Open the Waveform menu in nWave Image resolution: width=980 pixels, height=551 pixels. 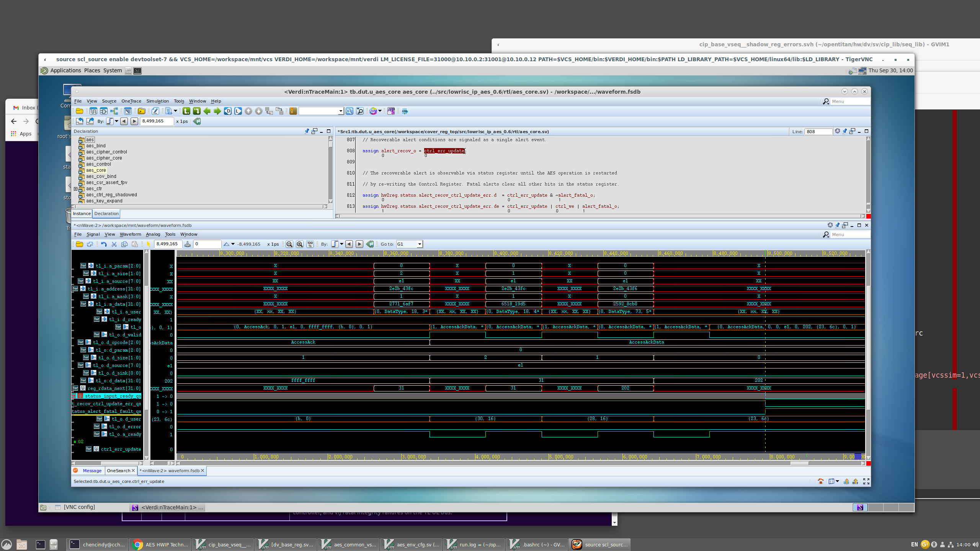(130, 234)
